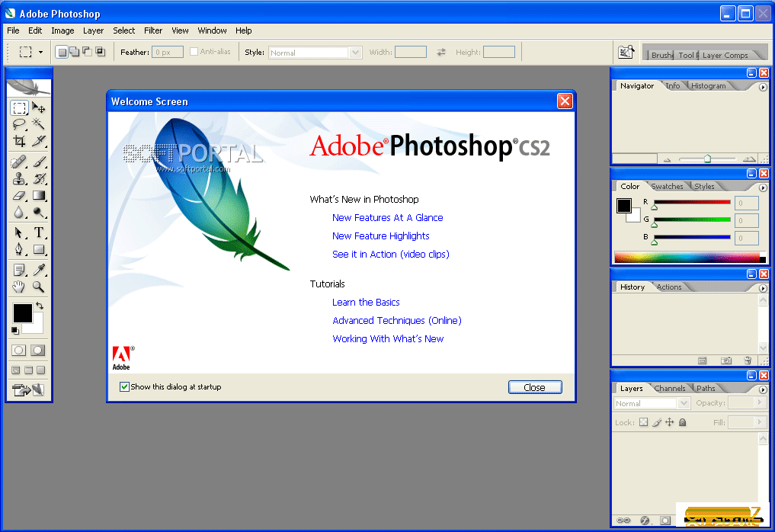Open the Image menu
This screenshot has height=532, width=775.
click(62, 30)
